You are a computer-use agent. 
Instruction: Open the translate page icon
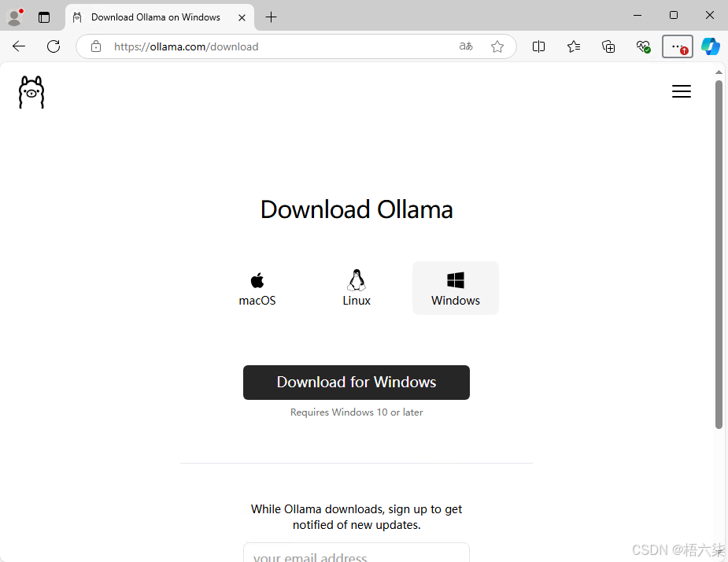(x=466, y=46)
